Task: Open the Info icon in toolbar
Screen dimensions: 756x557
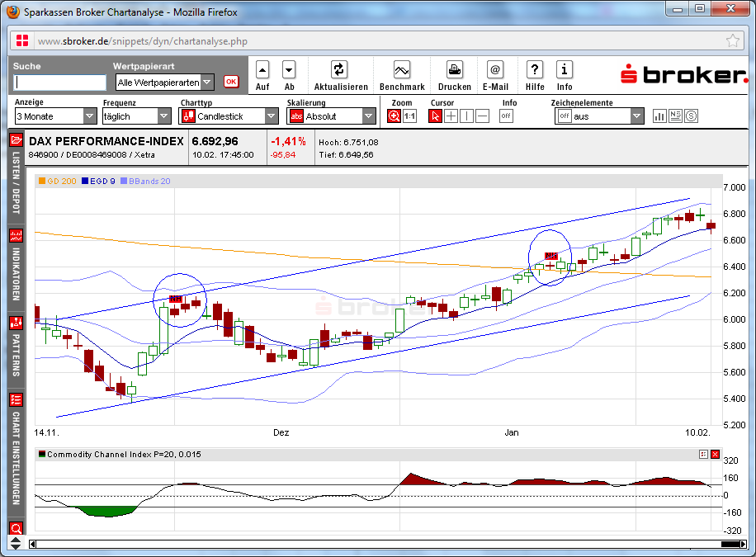Action: [564, 70]
